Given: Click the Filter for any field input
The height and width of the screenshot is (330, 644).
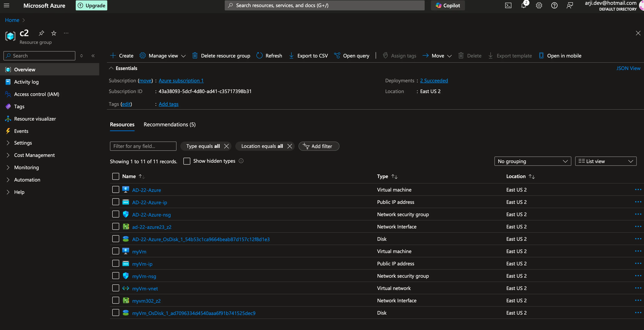Looking at the screenshot, I should pos(143,146).
